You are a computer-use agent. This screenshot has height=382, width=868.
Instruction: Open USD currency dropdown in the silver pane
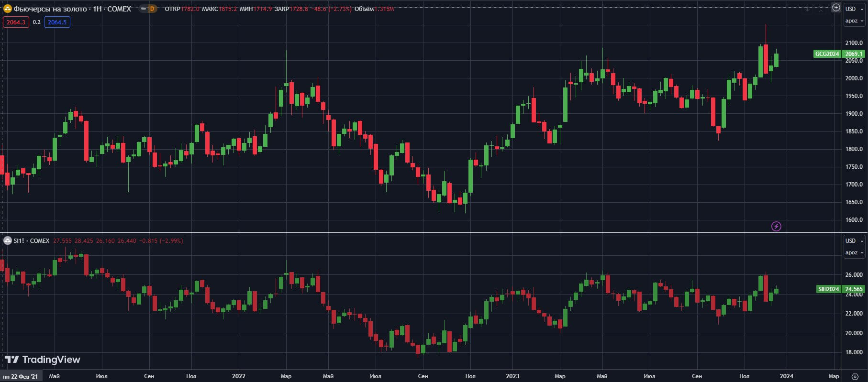point(855,240)
